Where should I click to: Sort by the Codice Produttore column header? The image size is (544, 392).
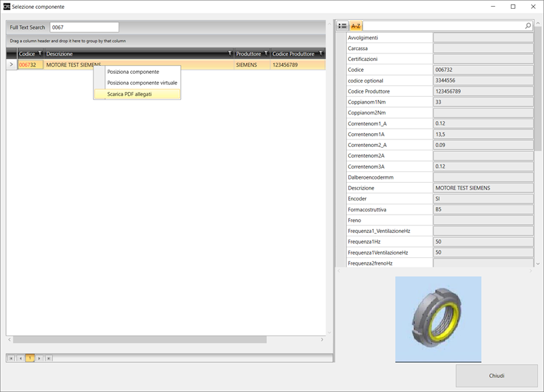[294, 53]
